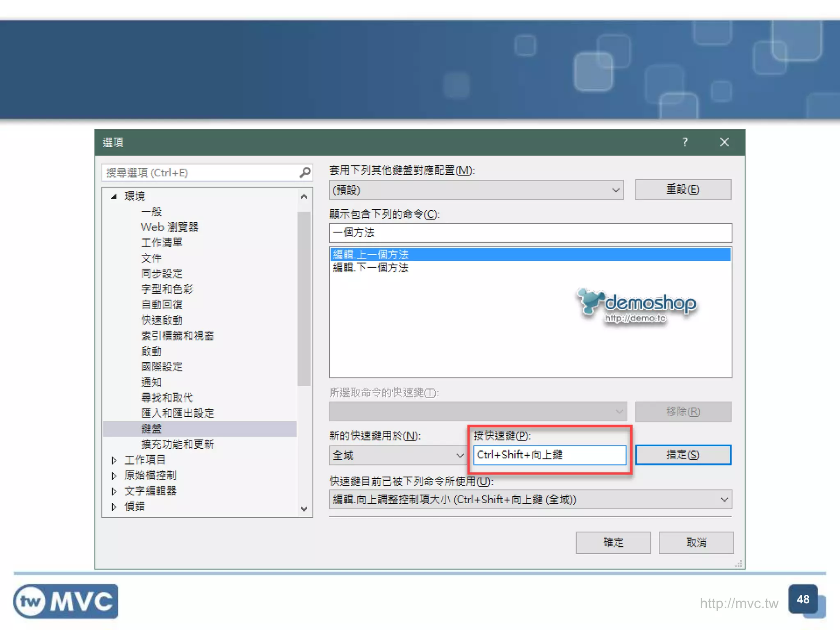Viewport: 840px width, 630px height.
Task: Click the 指定(S) assign button
Action: tap(683, 455)
